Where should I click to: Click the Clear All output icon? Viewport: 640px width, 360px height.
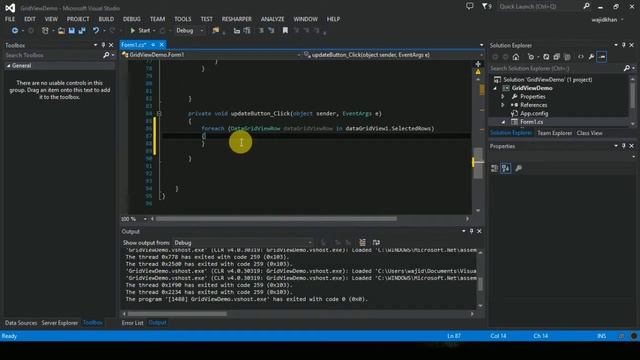pyautogui.click(x=362, y=242)
